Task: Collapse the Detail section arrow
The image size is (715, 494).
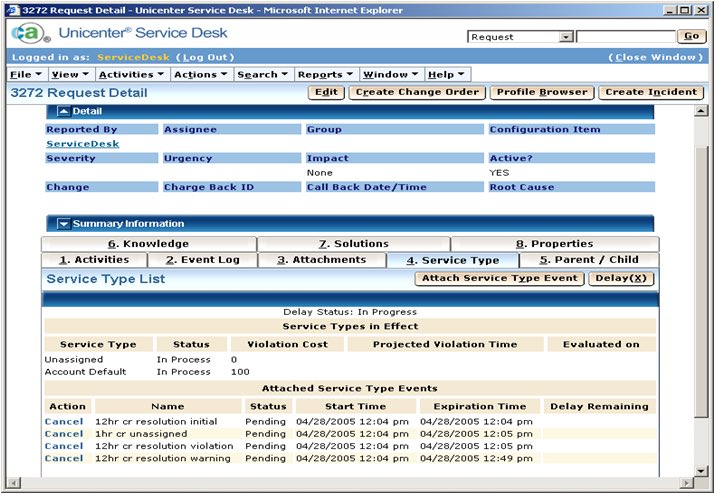Action: 64,111
